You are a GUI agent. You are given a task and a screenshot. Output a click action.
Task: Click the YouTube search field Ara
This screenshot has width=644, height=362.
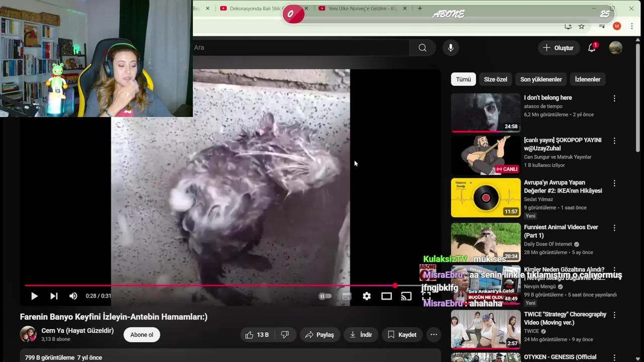coord(300,47)
